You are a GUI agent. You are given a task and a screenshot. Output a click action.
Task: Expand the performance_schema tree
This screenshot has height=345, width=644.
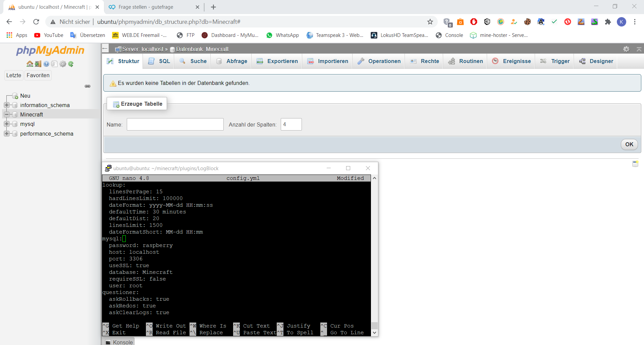tap(7, 134)
